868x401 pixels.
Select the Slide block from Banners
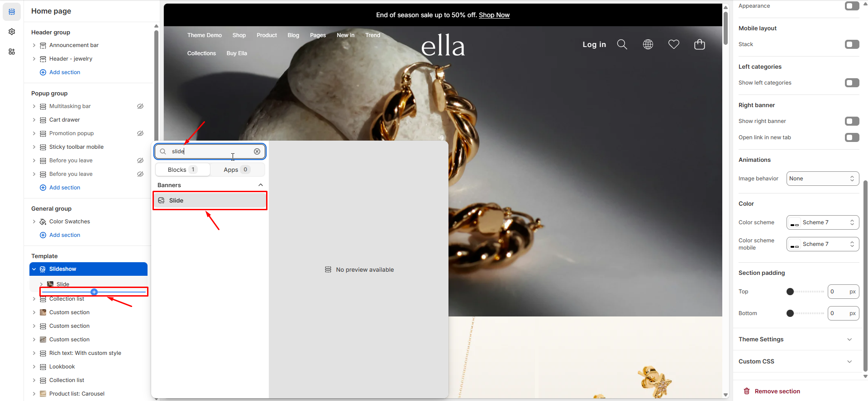pyautogui.click(x=210, y=200)
